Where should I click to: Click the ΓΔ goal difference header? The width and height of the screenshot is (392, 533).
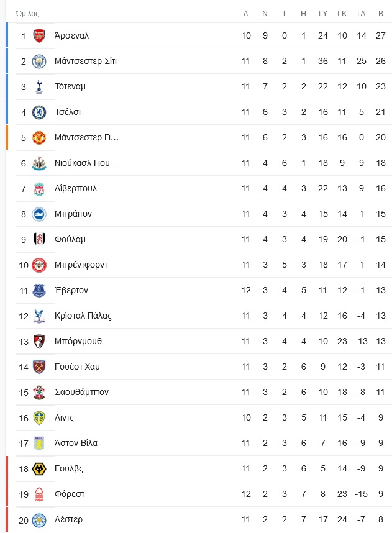[x=362, y=14]
